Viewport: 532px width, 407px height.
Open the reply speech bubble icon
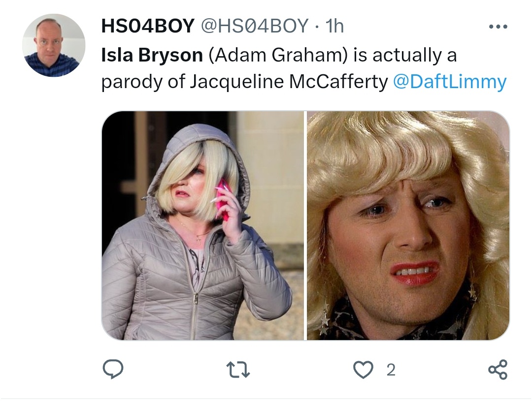113,369
